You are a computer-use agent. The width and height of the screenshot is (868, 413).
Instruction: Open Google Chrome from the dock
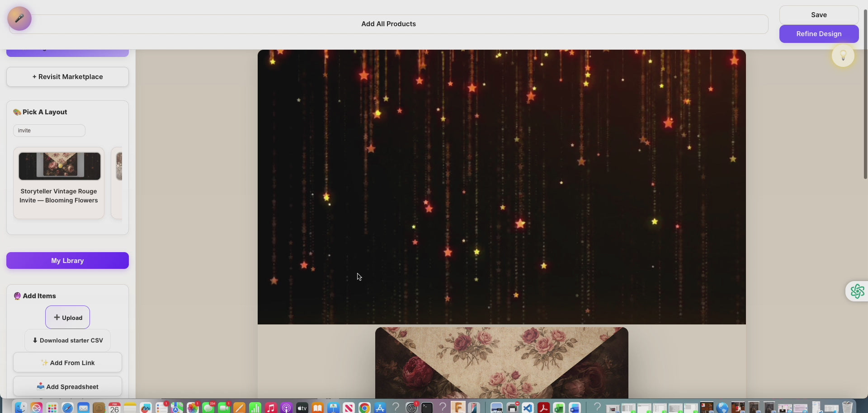pos(364,408)
